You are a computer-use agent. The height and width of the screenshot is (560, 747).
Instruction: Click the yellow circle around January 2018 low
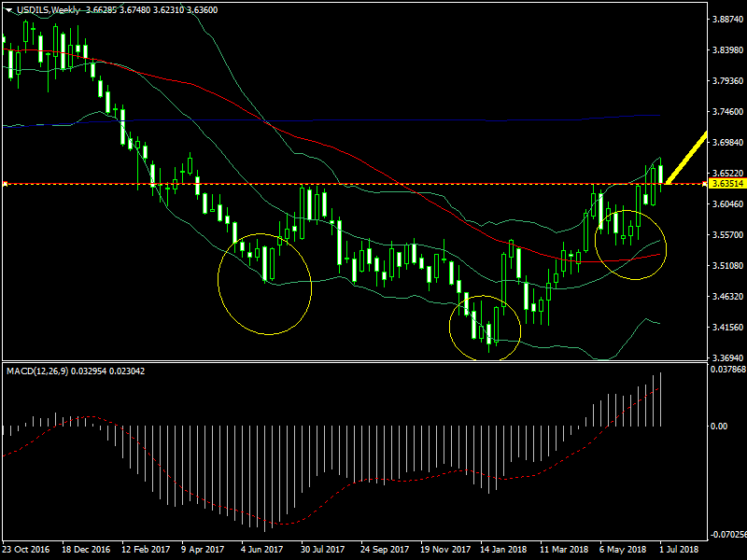tap(485, 327)
